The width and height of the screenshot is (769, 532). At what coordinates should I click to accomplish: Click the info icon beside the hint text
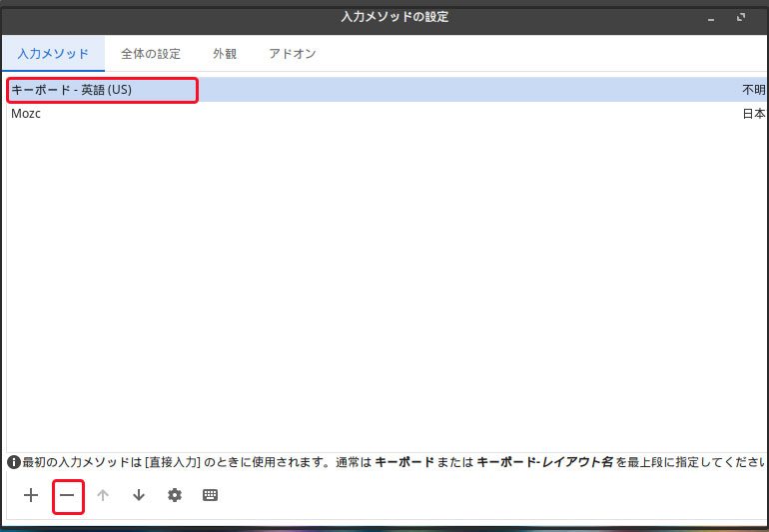point(14,462)
